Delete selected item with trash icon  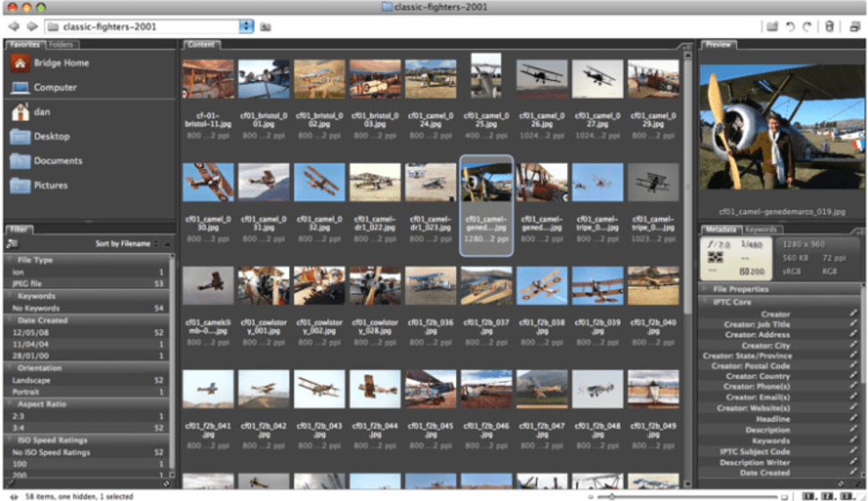pyautogui.click(x=829, y=27)
